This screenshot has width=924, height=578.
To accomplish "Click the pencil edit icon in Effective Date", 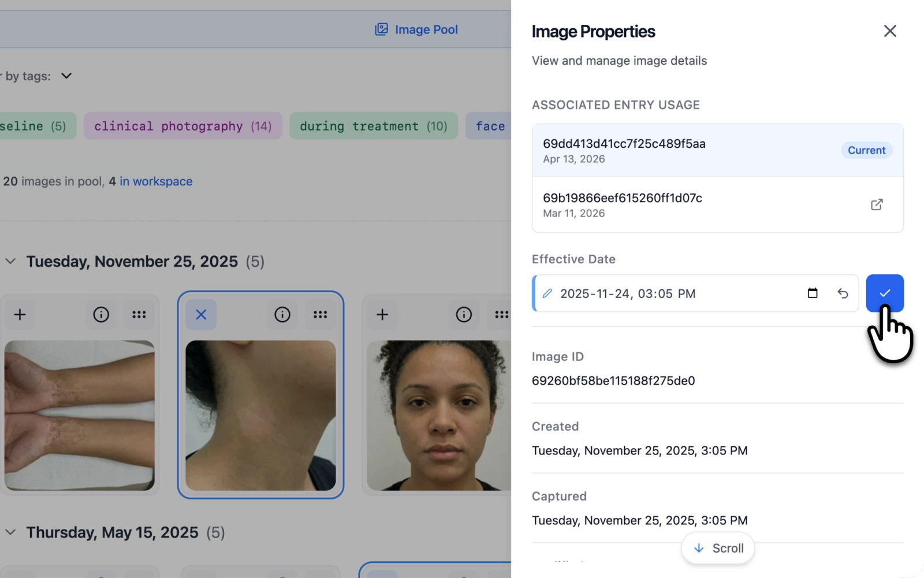I will tap(547, 293).
